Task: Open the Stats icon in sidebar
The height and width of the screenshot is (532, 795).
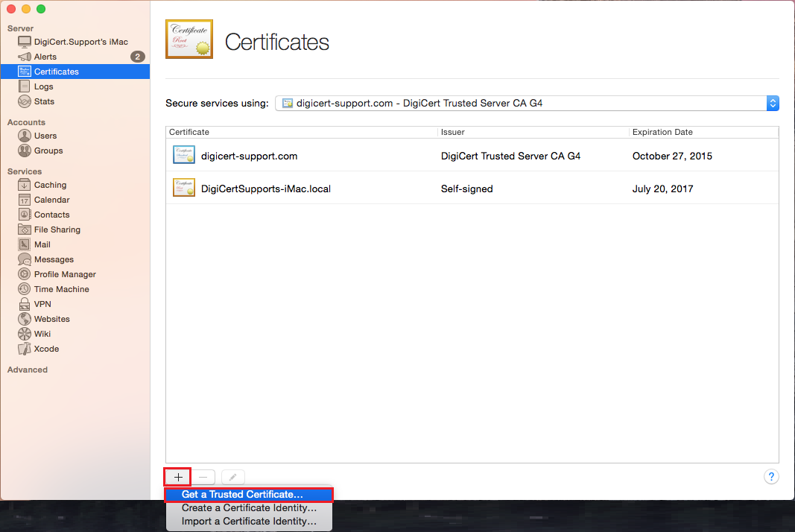Action: 25,101
